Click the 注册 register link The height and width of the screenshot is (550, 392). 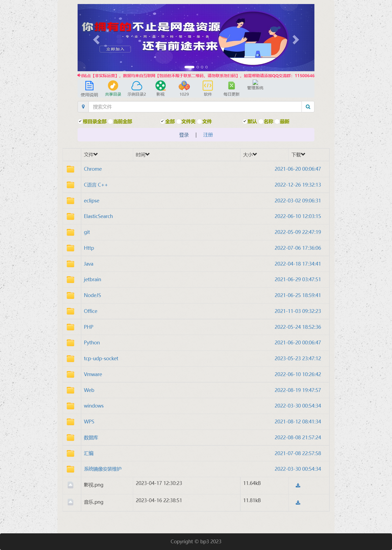(x=208, y=135)
